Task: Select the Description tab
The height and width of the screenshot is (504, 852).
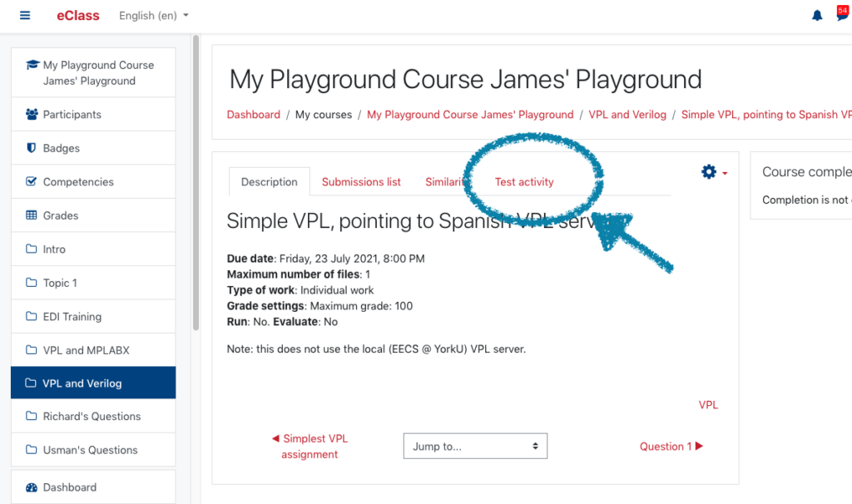Action: tap(270, 182)
